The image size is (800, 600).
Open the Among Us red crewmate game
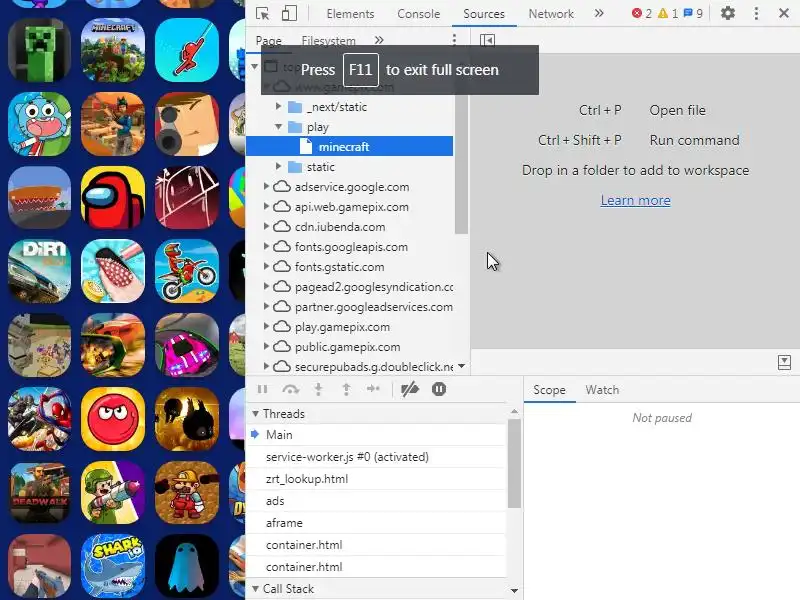click(x=113, y=197)
